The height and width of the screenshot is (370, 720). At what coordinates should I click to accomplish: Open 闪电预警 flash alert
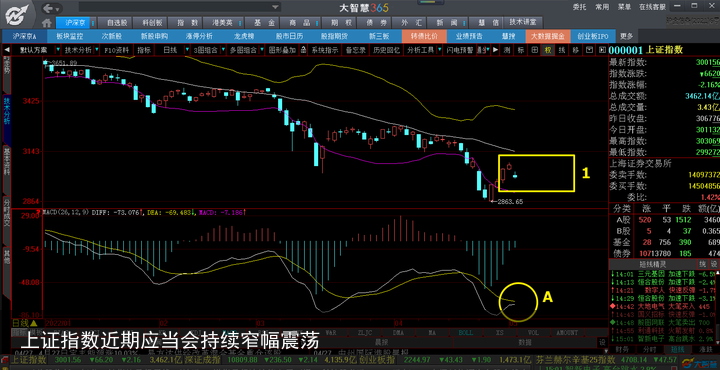(x=460, y=50)
